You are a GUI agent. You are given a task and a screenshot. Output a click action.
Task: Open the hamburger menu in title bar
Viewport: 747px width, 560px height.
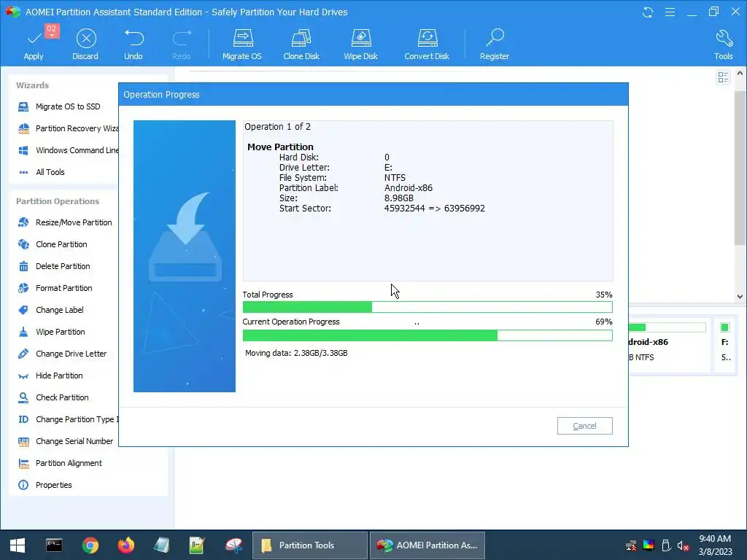tap(670, 12)
